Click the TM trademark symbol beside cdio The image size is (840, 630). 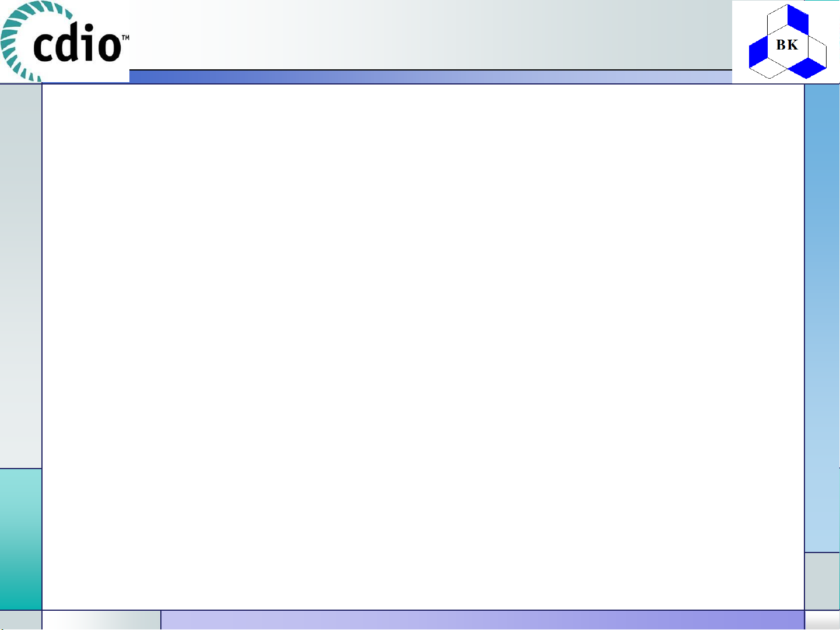pyautogui.click(x=125, y=38)
